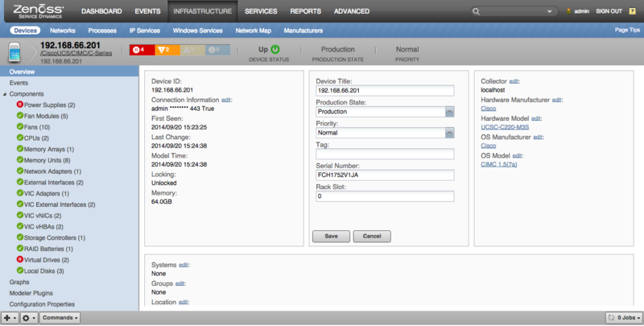Click the RAID Batteries green status icon
This screenshot has height=326, width=644.
[x=19, y=249]
